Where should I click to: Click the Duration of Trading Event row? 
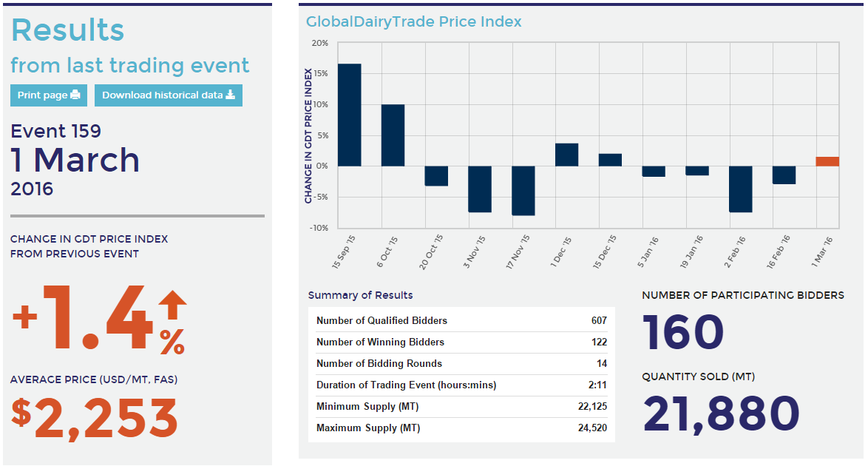(461, 385)
